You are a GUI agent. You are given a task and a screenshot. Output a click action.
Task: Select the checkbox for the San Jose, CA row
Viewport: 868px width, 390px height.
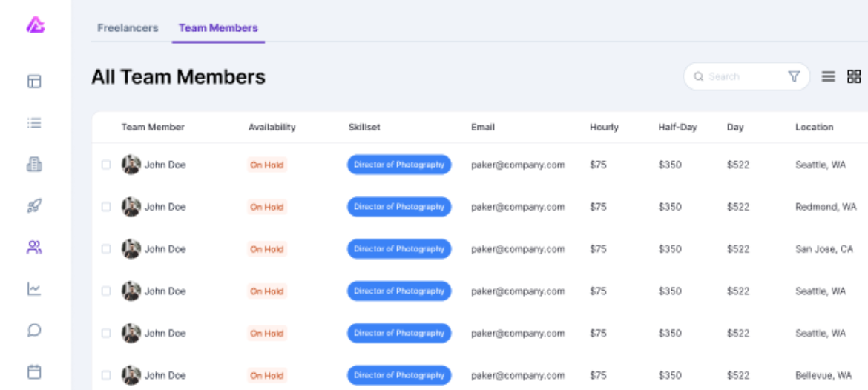106,249
